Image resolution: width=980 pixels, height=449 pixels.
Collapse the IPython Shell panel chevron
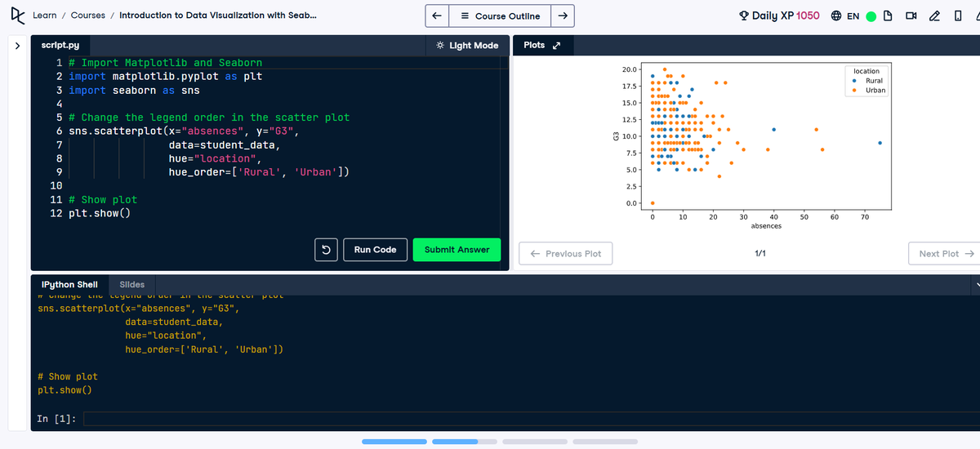[x=977, y=285]
